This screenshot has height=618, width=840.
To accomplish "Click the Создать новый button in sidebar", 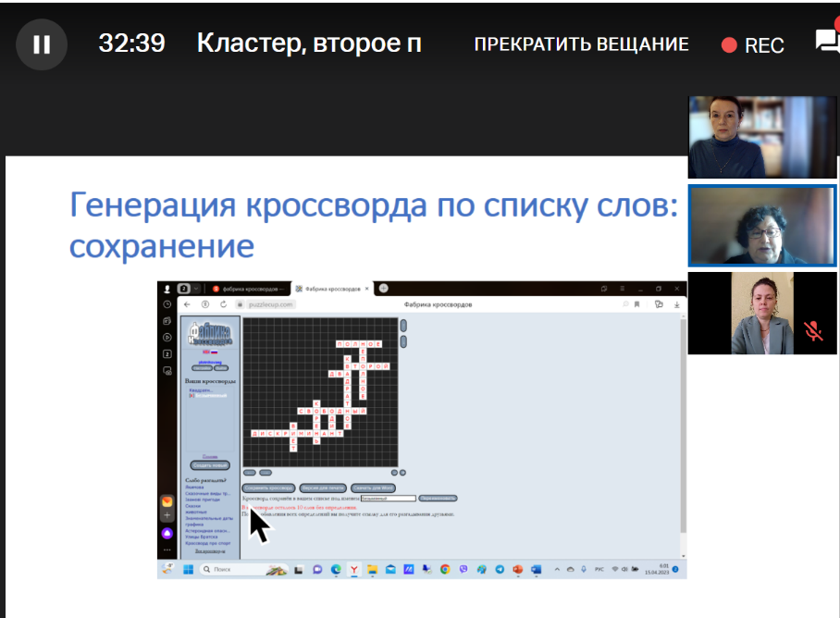I will pyautogui.click(x=209, y=464).
